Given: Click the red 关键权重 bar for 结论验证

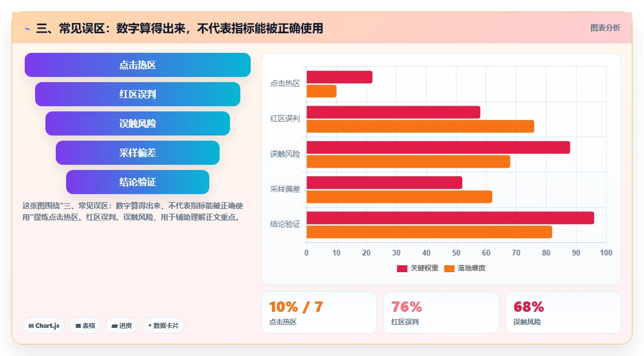Looking at the screenshot, I should [450, 218].
